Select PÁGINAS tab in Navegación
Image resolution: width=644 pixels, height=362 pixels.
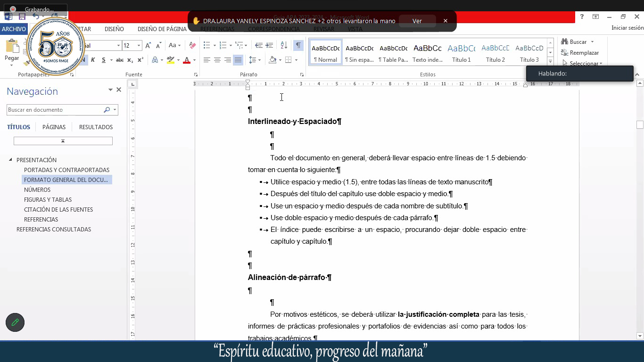tap(54, 127)
